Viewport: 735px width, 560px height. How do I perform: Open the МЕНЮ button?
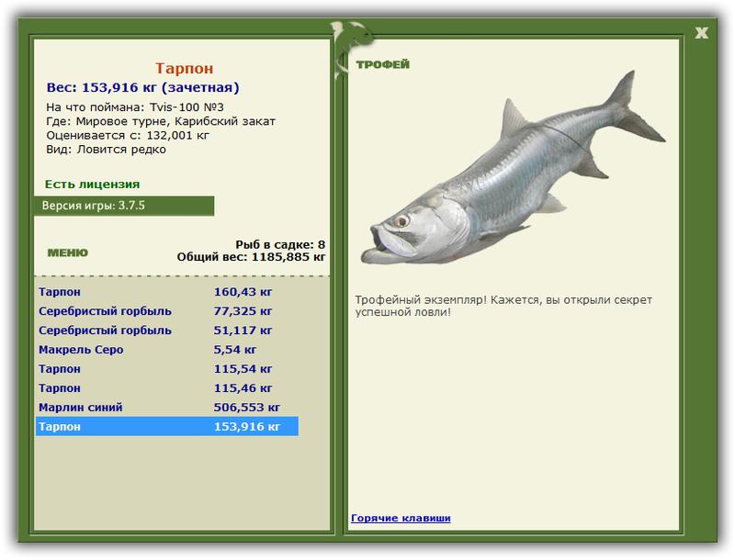pyautogui.click(x=67, y=252)
